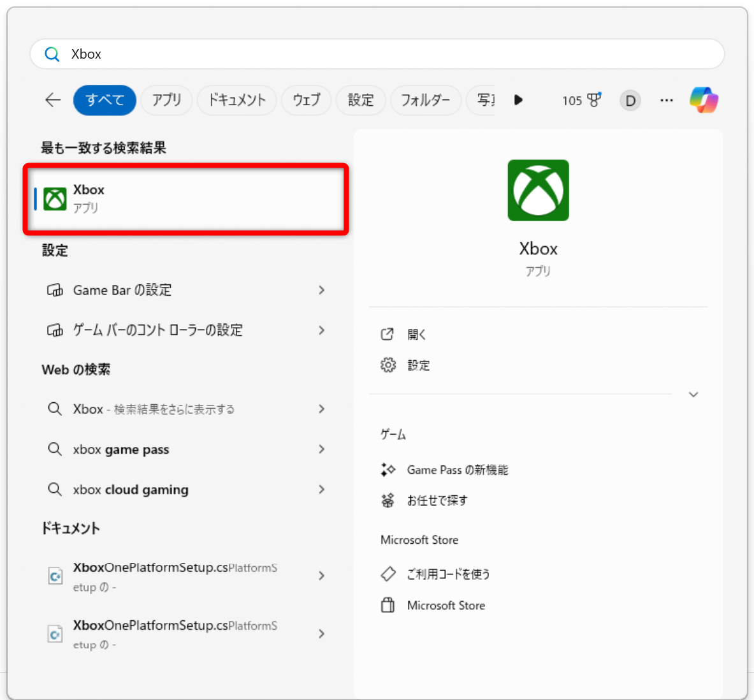Switch to the 設定 filter tab
Viewport: 754px width, 700px height.
click(x=361, y=100)
